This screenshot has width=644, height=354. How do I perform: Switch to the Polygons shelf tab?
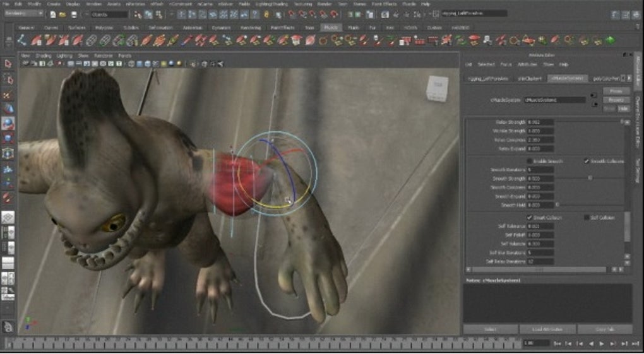coord(104,28)
